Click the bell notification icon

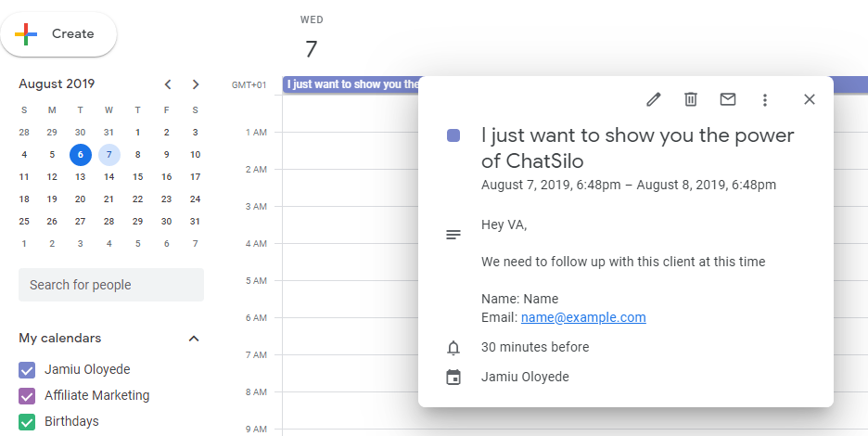[x=453, y=348]
